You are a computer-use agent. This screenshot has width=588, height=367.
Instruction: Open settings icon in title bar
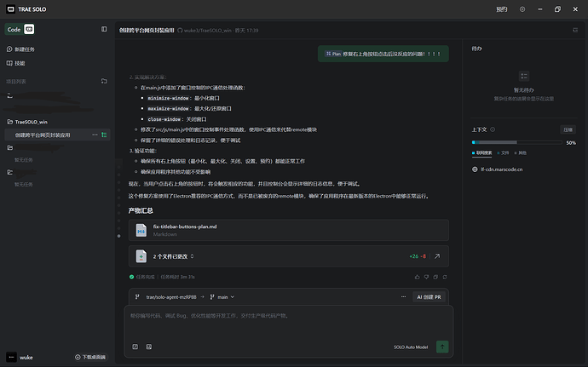coord(522,9)
